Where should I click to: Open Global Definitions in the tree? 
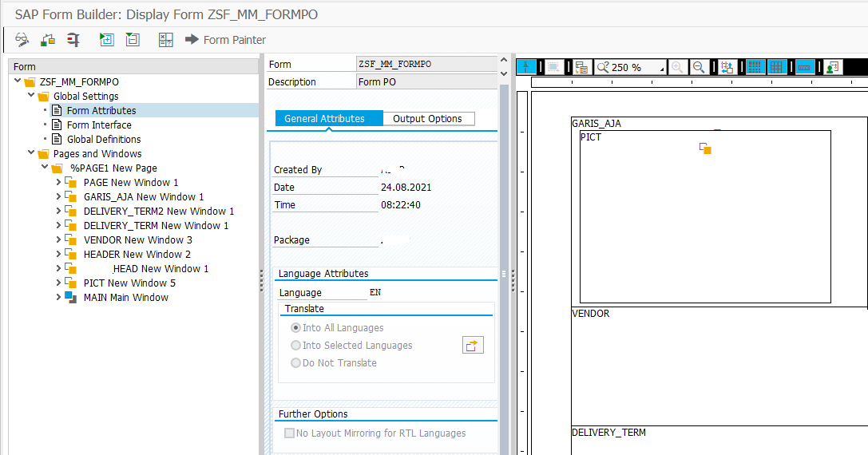(104, 140)
